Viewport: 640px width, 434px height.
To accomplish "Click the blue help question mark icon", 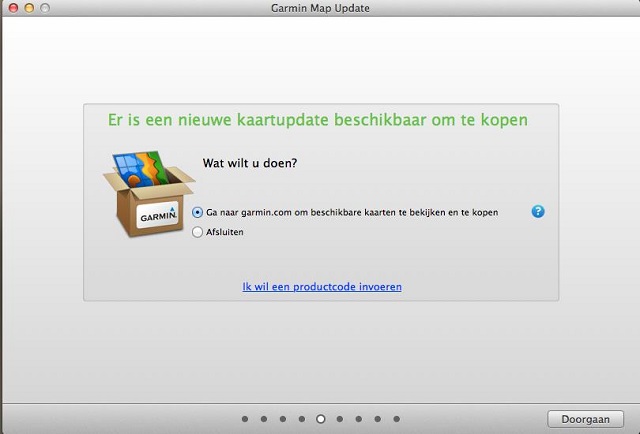I will point(538,211).
